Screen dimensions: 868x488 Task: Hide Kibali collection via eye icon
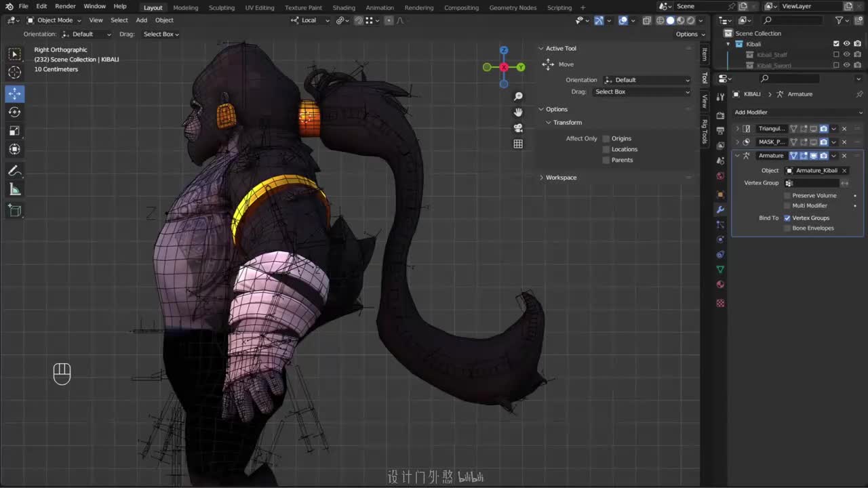point(846,44)
